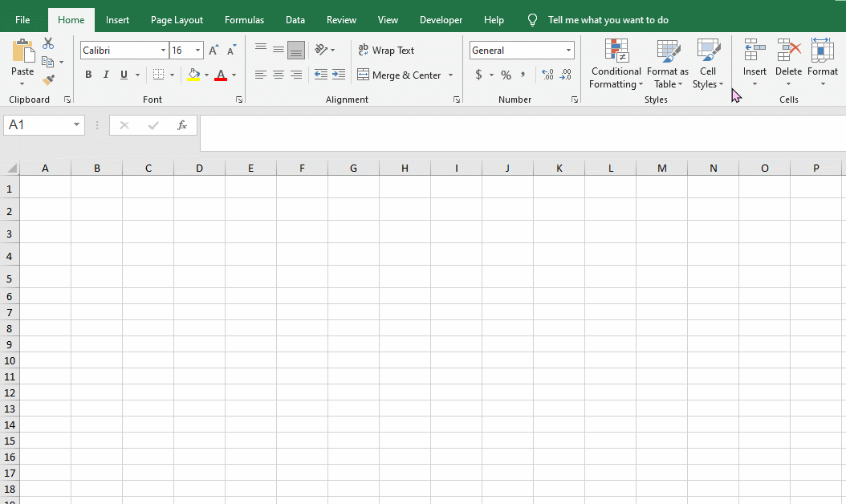Image resolution: width=846 pixels, height=504 pixels.
Task: Open the Developer tab
Action: click(x=441, y=19)
